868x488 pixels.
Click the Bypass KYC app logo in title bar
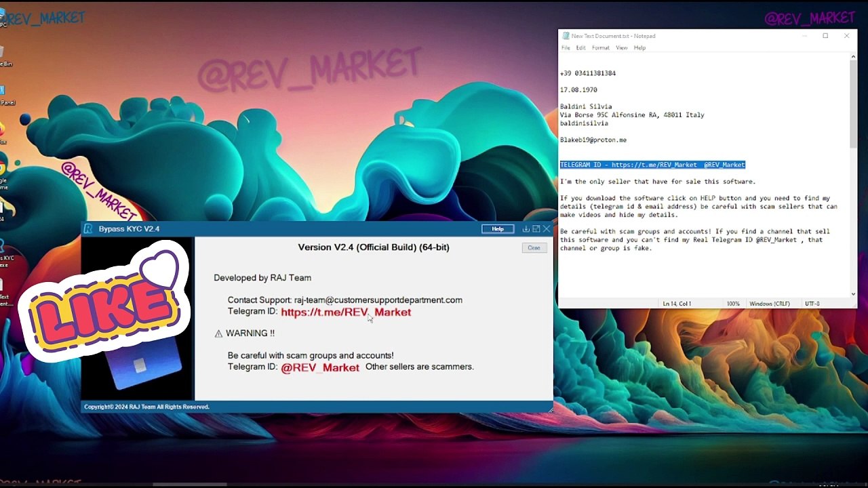point(88,229)
